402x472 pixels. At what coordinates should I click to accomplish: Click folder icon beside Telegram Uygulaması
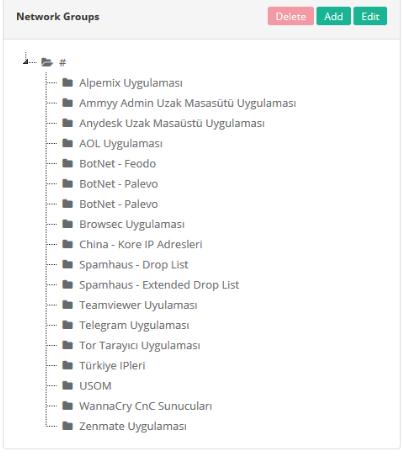[68, 325]
